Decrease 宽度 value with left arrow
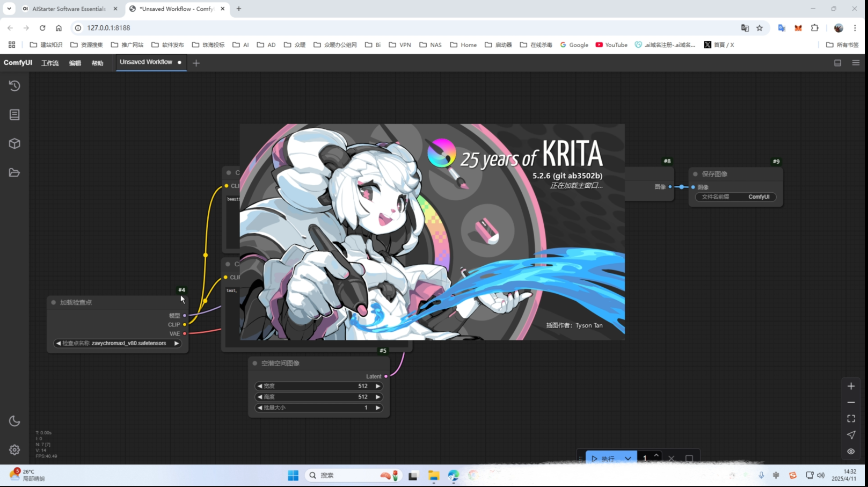The height and width of the screenshot is (487, 868). click(x=260, y=386)
